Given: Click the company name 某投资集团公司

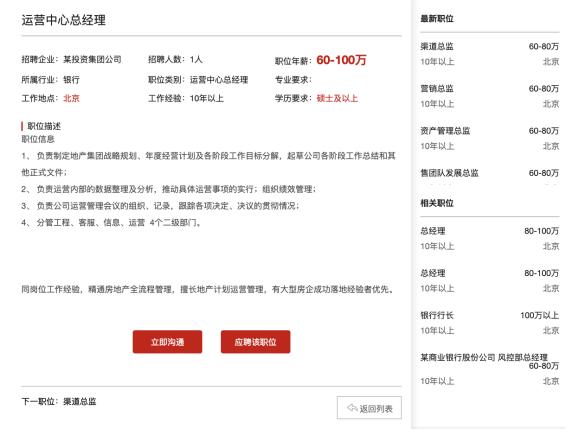Looking at the screenshot, I should pyautogui.click(x=92, y=59).
